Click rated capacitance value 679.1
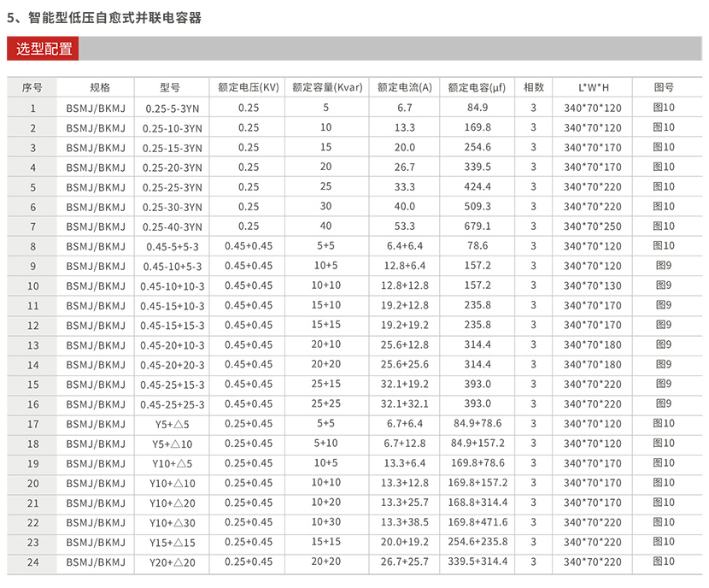The height and width of the screenshot is (588, 709). click(478, 226)
